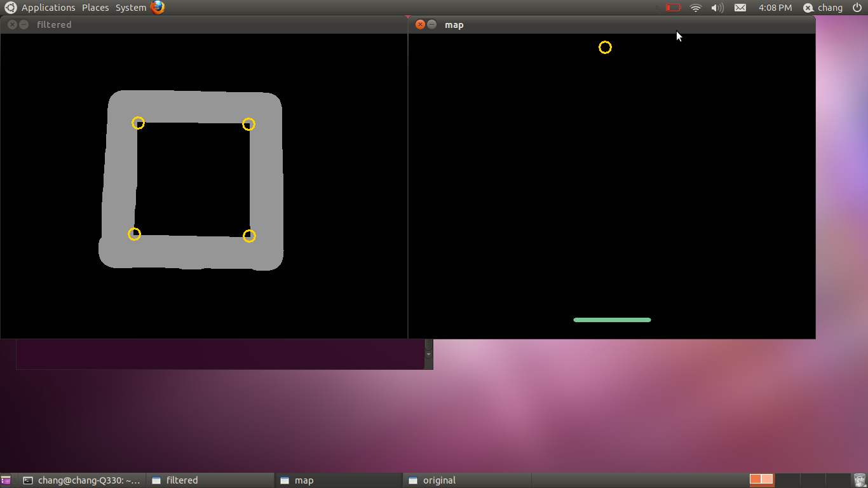The height and width of the screenshot is (488, 868).
Task: Click the 4:08 PM clock
Action: click(775, 8)
